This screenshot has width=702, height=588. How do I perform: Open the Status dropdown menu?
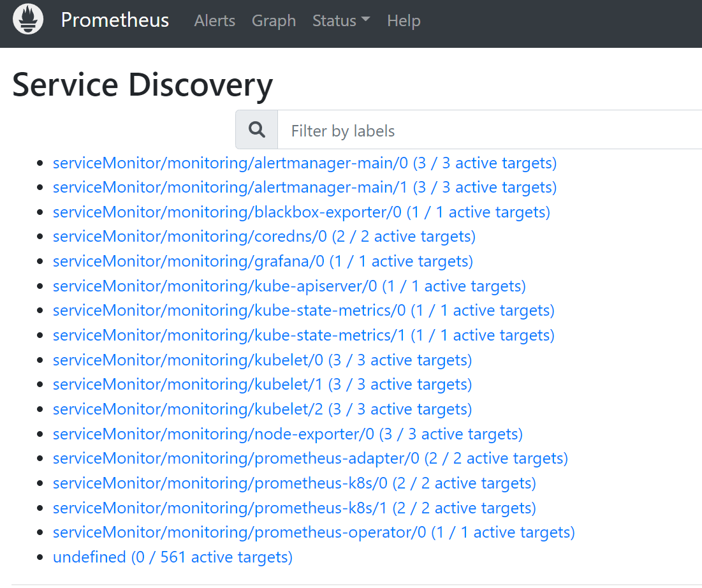[341, 20]
